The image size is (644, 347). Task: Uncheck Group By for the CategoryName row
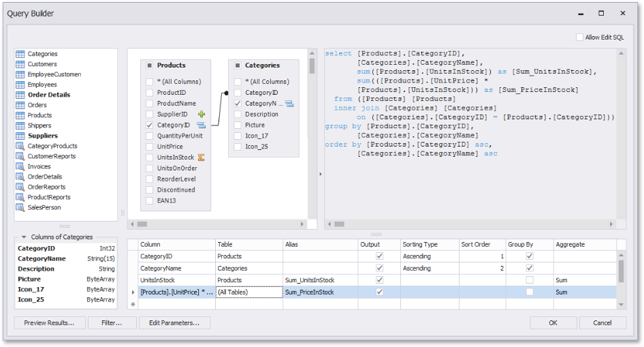coord(529,269)
